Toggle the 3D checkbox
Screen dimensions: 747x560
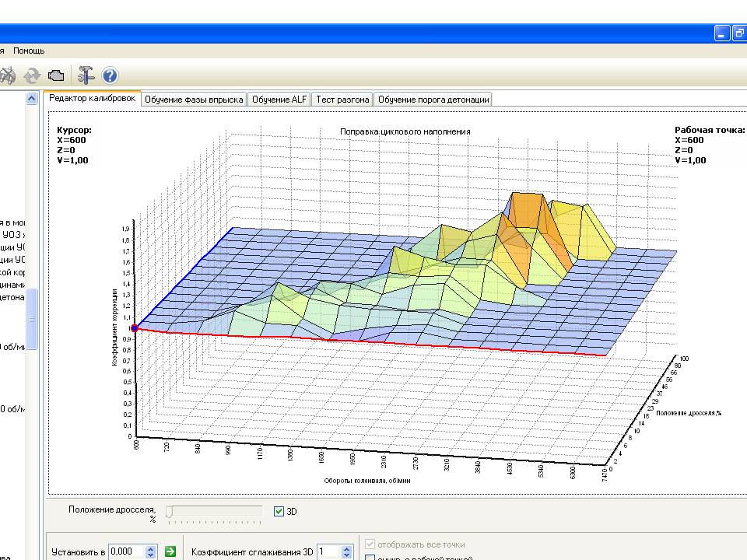tap(279, 512)
